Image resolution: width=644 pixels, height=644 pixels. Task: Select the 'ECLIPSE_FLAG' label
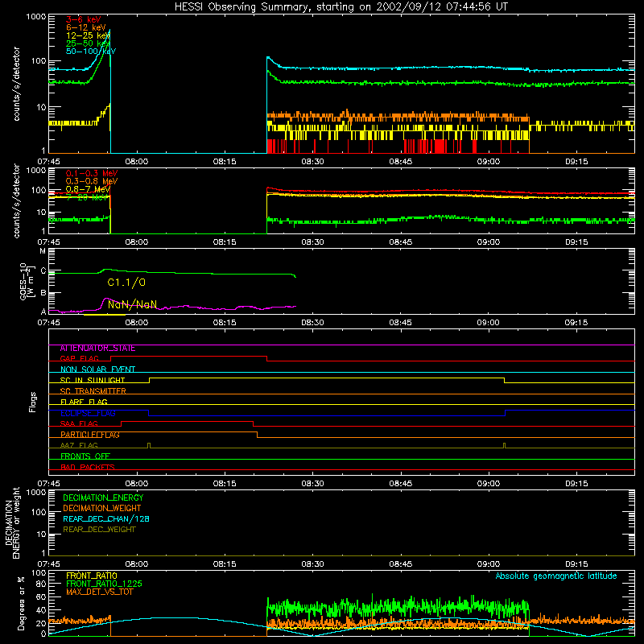click(x=88, y=413)
